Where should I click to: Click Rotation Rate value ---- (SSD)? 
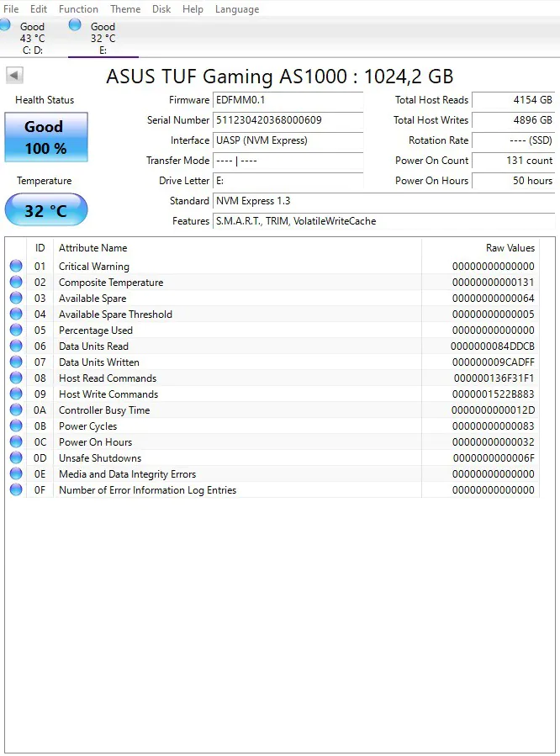[513, 140]
